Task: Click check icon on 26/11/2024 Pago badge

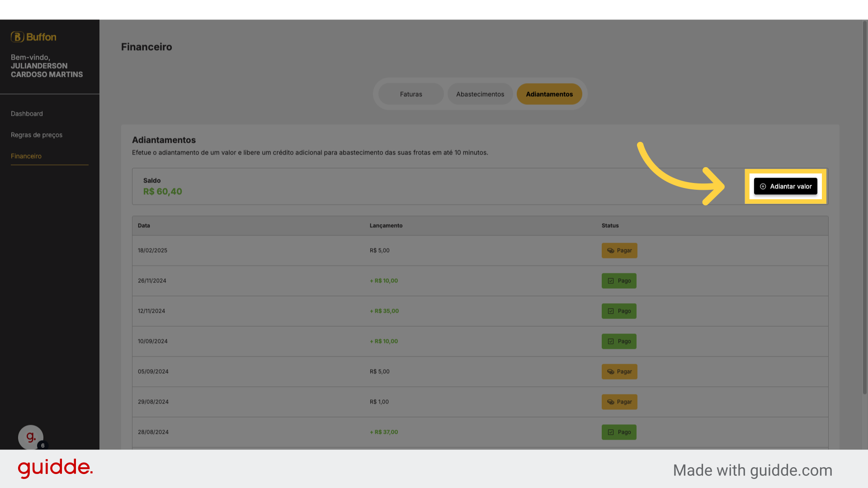Action: tap(611, 281)
